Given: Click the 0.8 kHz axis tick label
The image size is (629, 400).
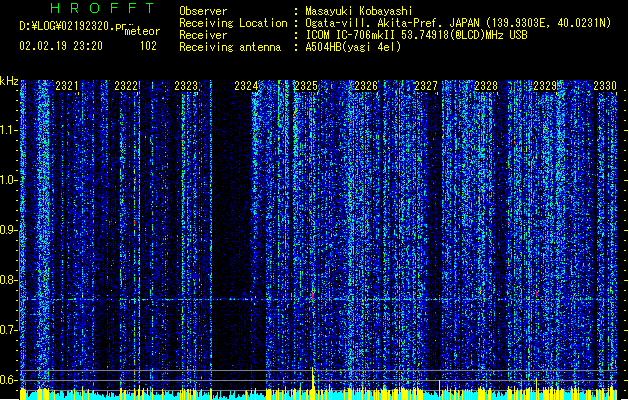Looking at the screenshot, I should pos(8,280).
